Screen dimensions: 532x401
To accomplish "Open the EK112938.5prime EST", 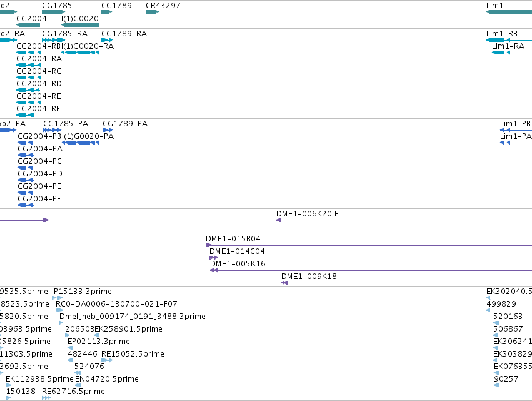I will click(x=9, y=386).
